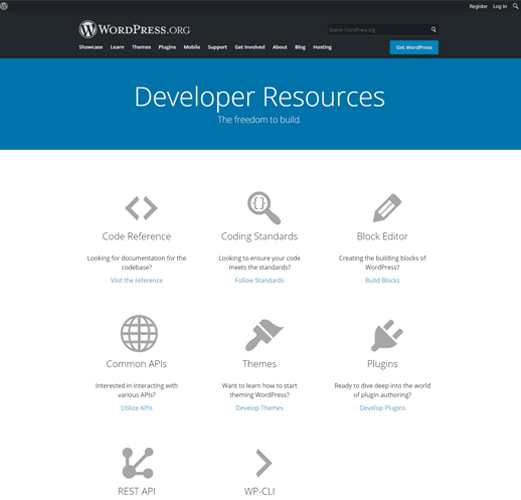Click the WP-CLI chevron icon
The width and height of the screenshot is (521, 500).
(264, 463)
